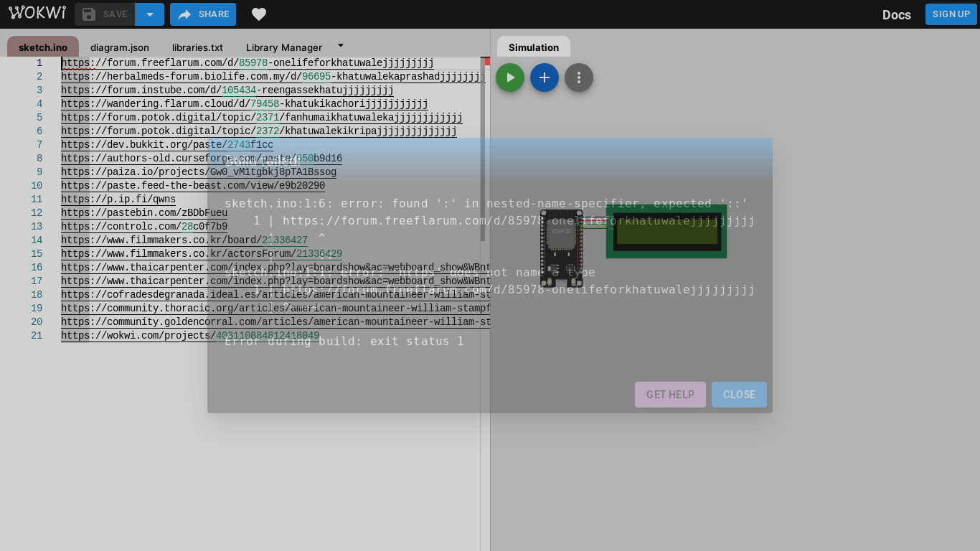This screenshot has height=551, width=980.
Task: Click the Share button
Action: tap(203, 14)
